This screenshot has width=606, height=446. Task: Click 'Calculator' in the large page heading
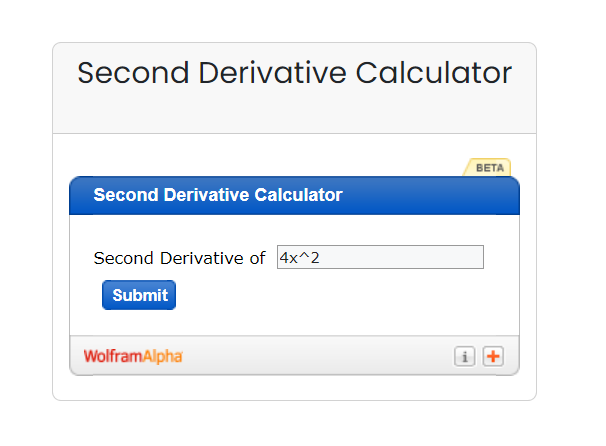(x=430, y=73)
